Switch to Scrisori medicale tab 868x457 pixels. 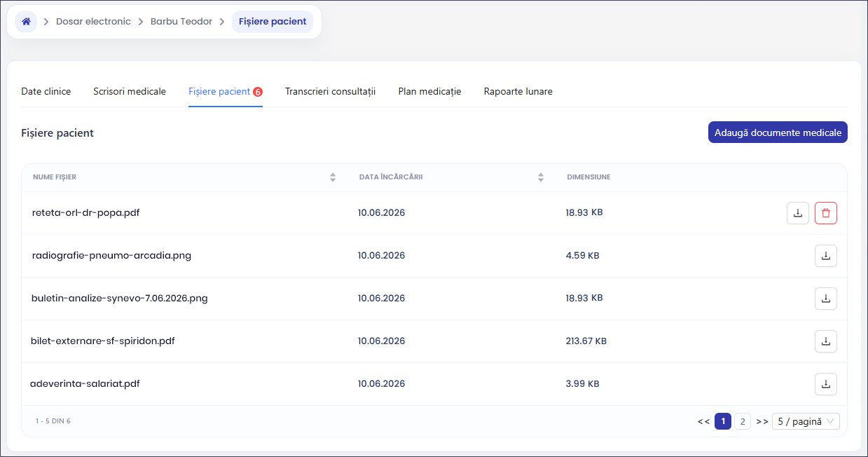tap(130, 91)
